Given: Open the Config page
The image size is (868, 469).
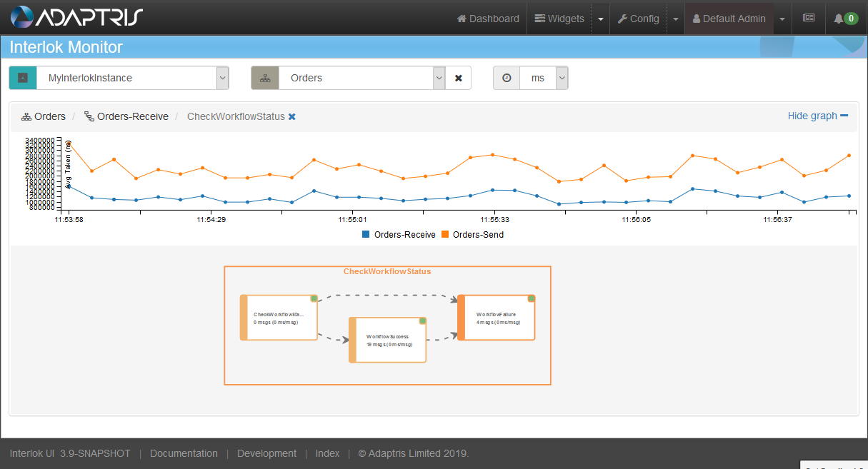Looking at the screenshot, I should (638, 19).
